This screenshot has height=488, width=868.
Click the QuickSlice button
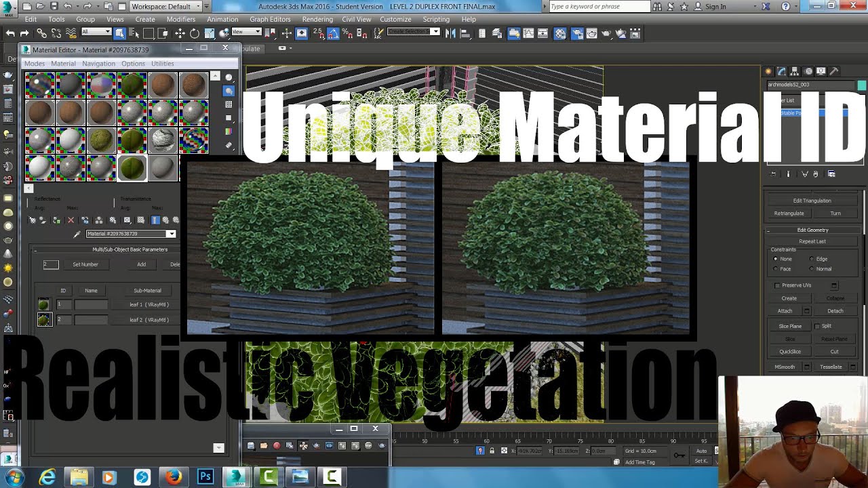click(x=790, y=352)
